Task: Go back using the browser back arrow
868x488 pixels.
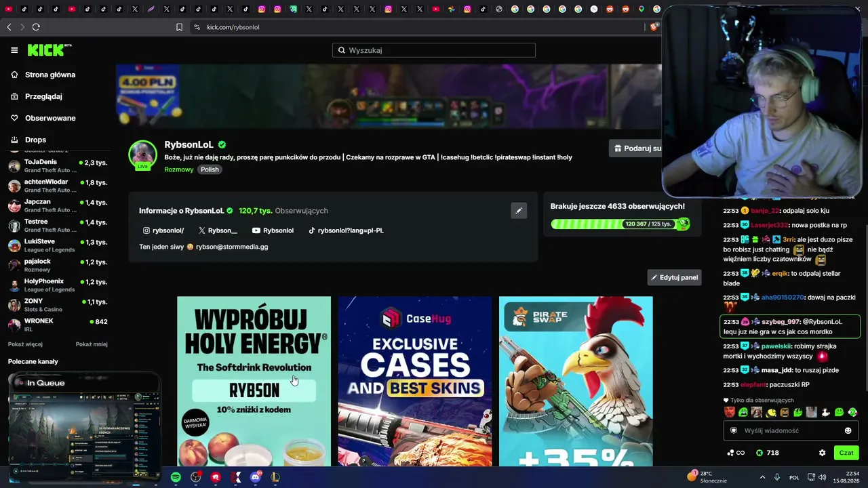Action: 9,27
